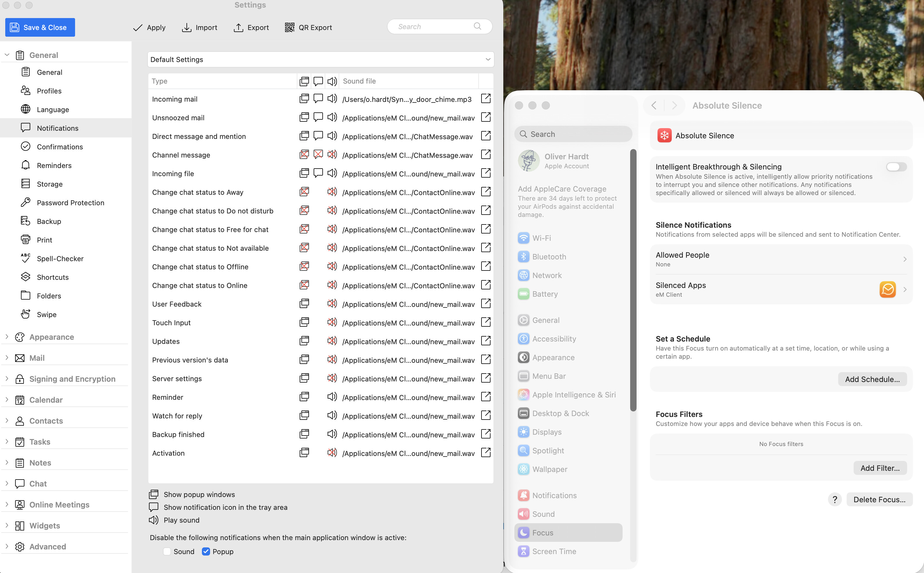
Task: Toggle popup window icon for Unsnoozed mail
Action: click(304, 117)
